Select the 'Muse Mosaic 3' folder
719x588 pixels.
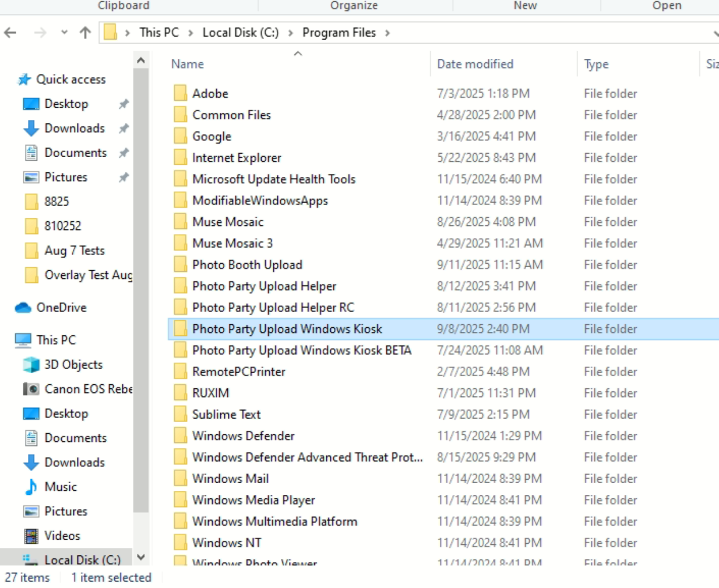pyautogui.click(x=232, y=243)
